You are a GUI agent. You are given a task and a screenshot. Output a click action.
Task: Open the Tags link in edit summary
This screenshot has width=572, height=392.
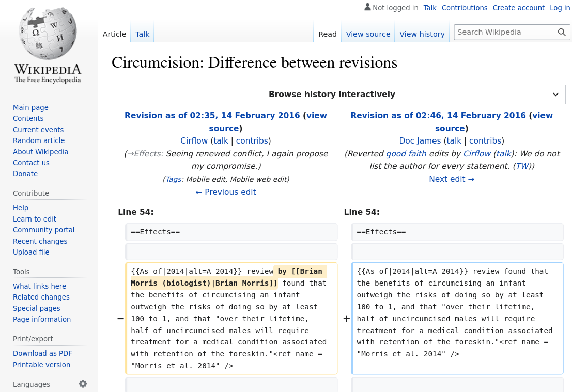tap(173, 179)
